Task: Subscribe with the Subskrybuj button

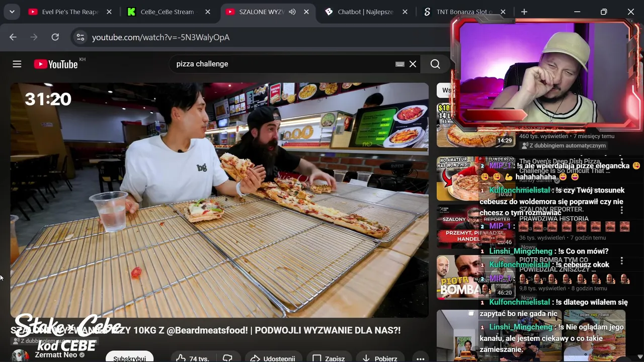Action: pos(129,358)
